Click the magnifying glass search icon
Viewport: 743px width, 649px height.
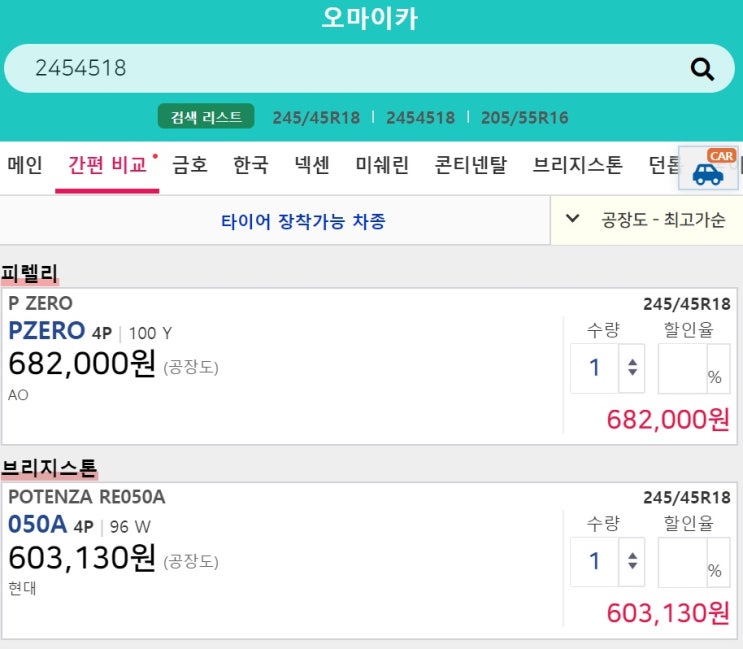tap(703, 69)
